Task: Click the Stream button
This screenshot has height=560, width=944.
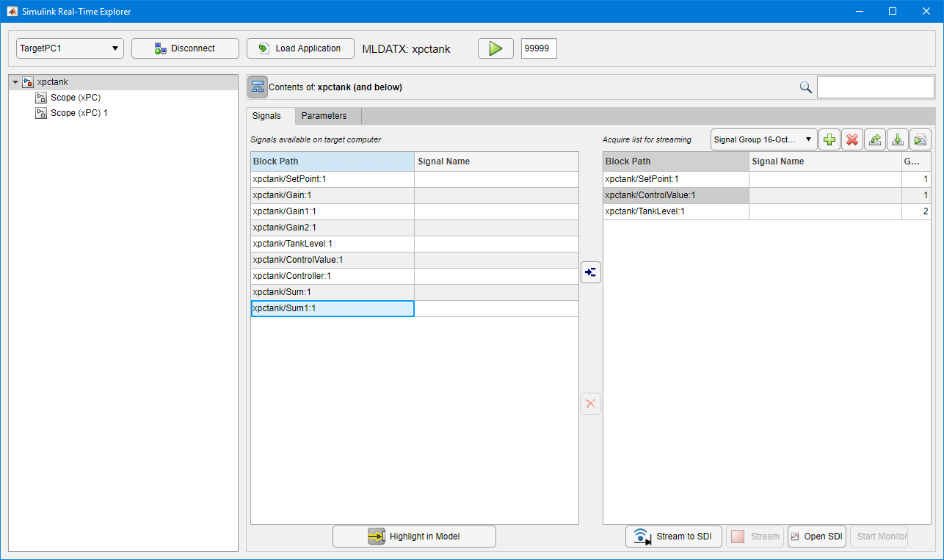Action: click(x=755, y=537)
